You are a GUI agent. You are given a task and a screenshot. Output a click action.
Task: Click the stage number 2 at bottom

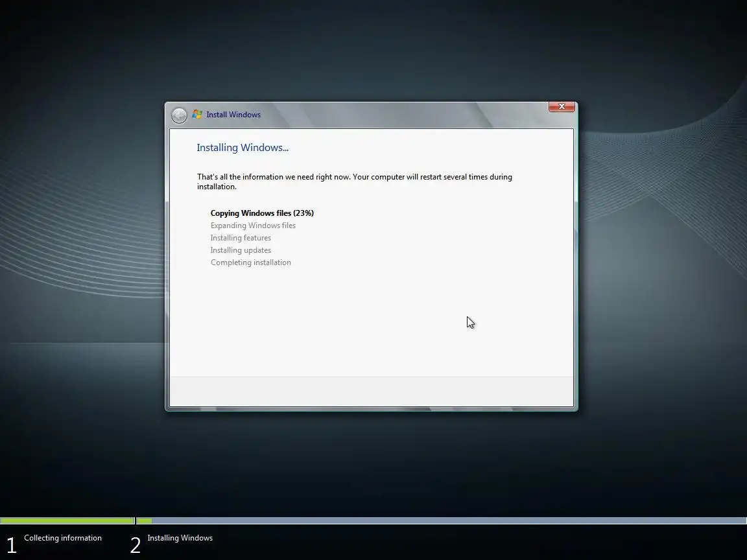(136, 545)
